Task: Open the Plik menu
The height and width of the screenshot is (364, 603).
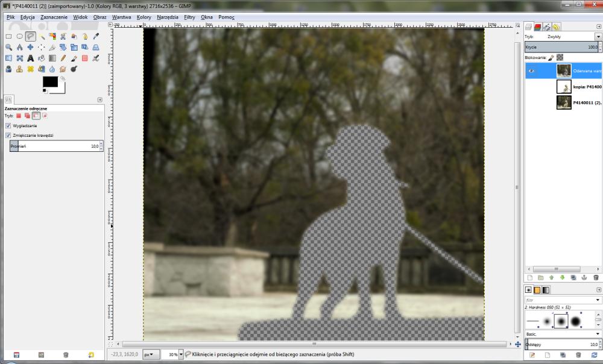Action: (x=10, y=17)
